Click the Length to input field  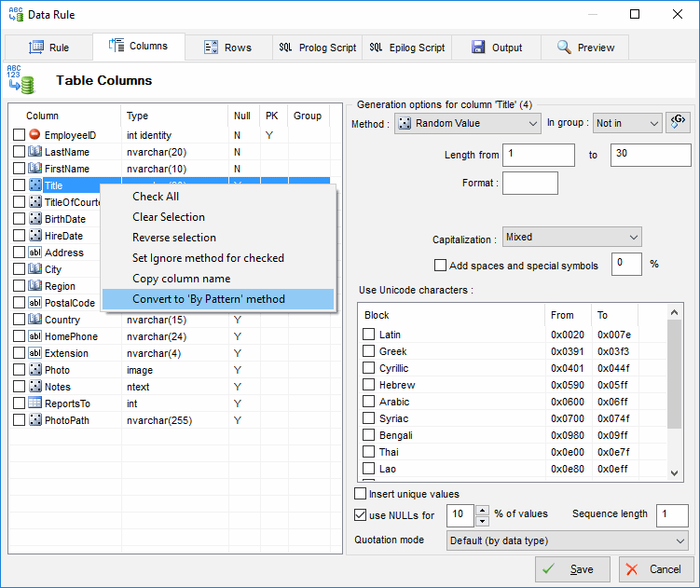[651, 155]
